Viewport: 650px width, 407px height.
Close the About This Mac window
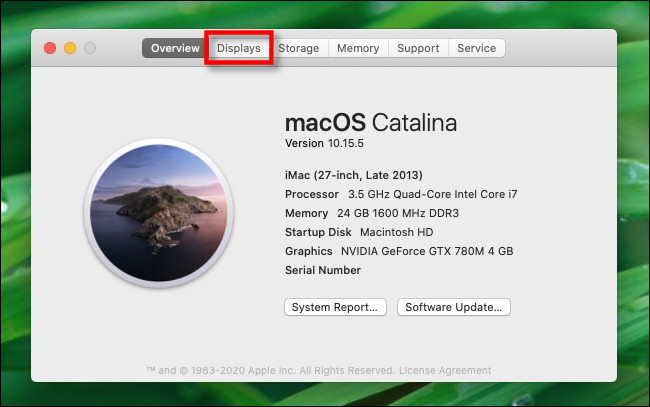[x=49, y=48]
